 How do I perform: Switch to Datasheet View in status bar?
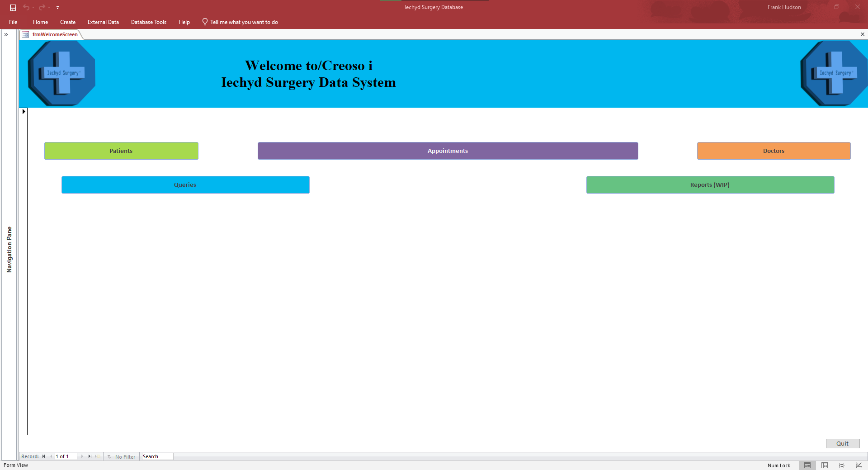click(825, 465)
